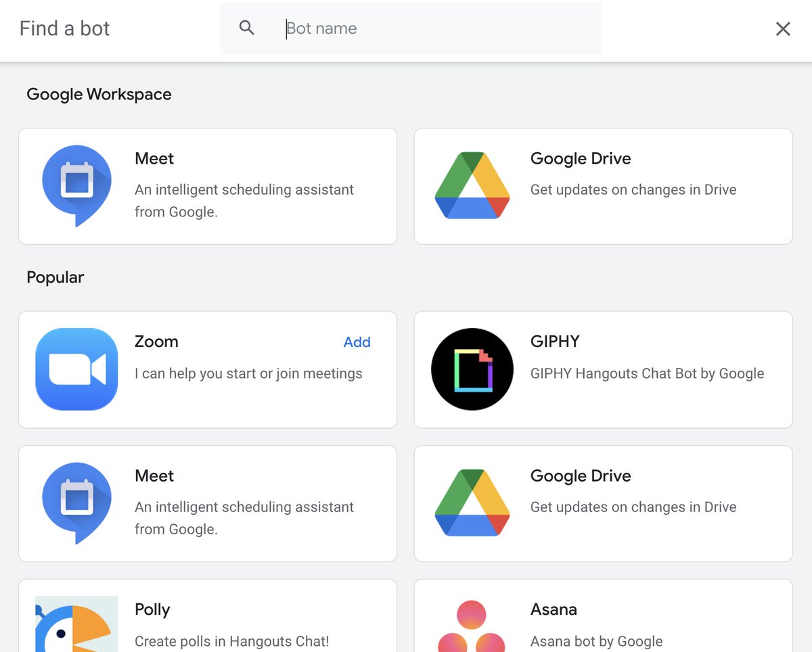Click the search magnifier icon
The image size is (812, 652).
tap(247, 28)
